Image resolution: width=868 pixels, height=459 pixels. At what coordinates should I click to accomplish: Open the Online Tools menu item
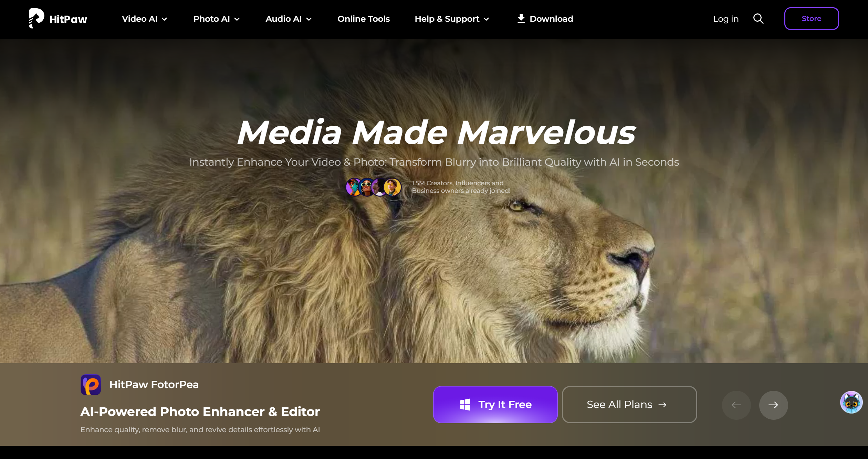[363, 19]
